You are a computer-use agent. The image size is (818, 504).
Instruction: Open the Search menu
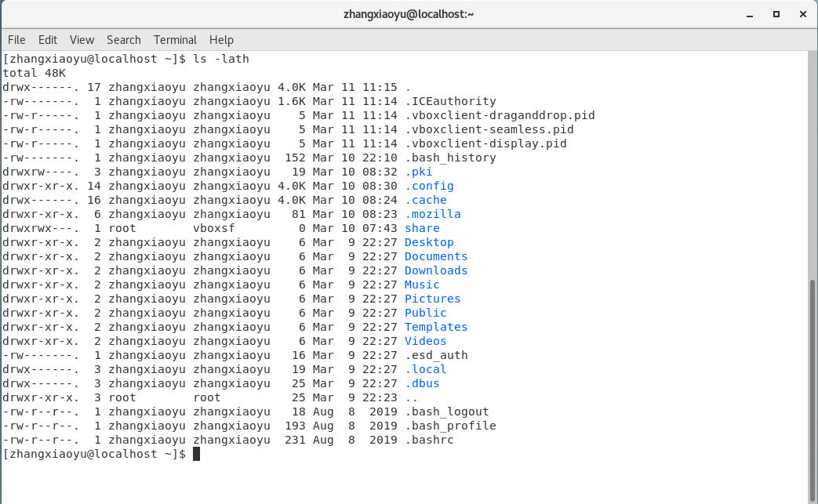tap(124, 39)
